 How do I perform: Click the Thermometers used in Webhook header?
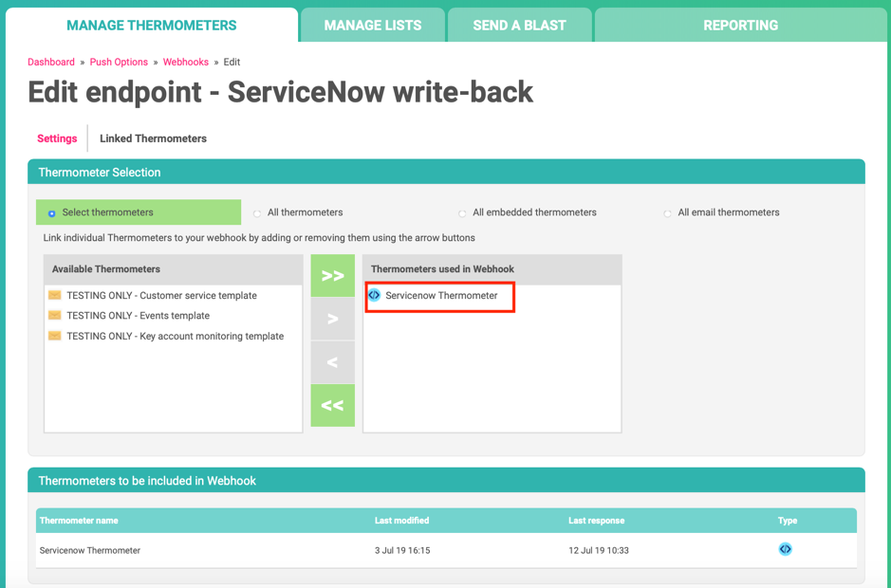tap(492, 269)
